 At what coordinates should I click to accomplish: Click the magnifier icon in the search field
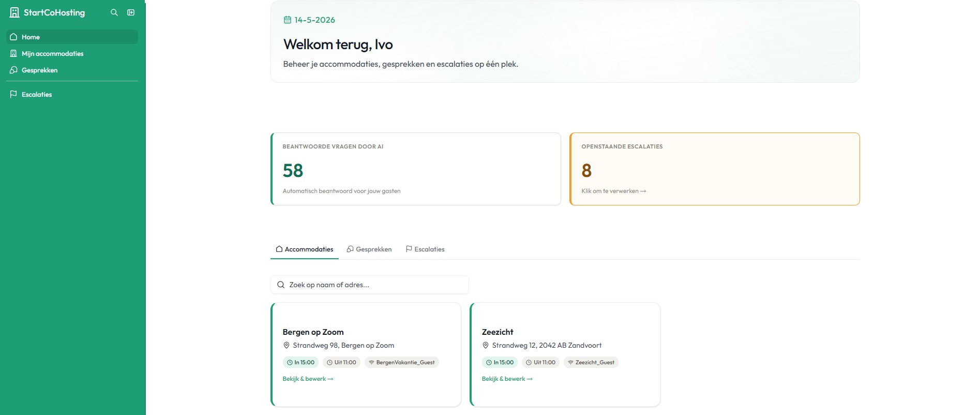(x=281, y=285)
